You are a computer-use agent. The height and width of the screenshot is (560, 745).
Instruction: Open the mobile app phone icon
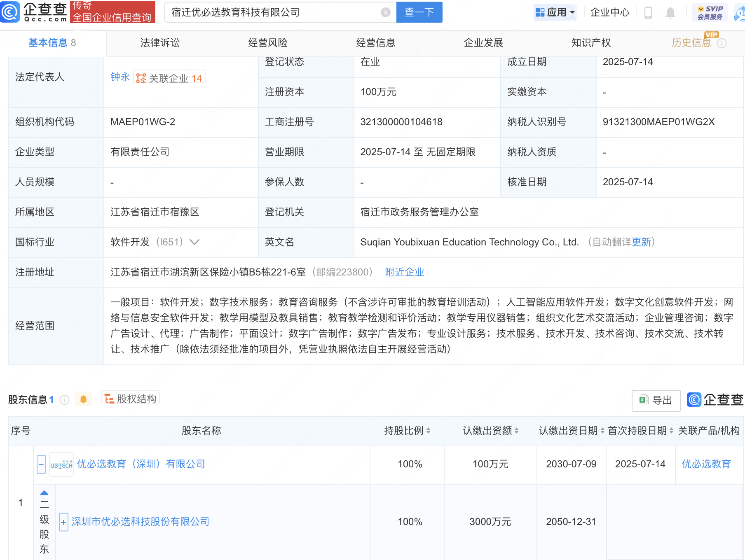(x=648, y=13)
